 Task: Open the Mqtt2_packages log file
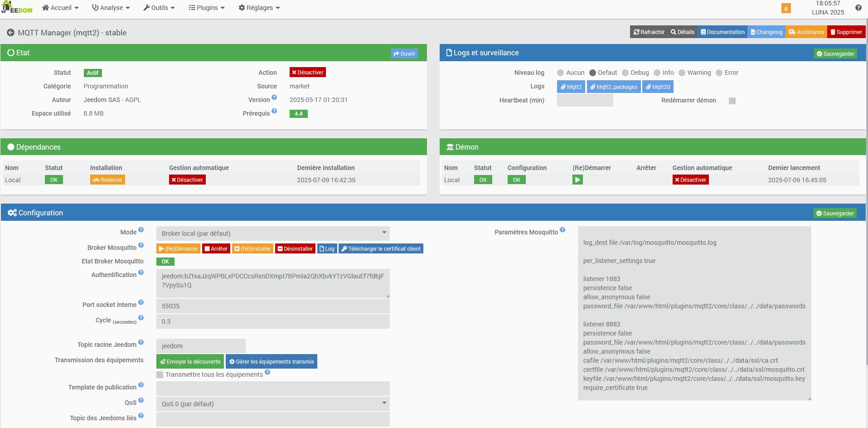[x=614, y=87]
